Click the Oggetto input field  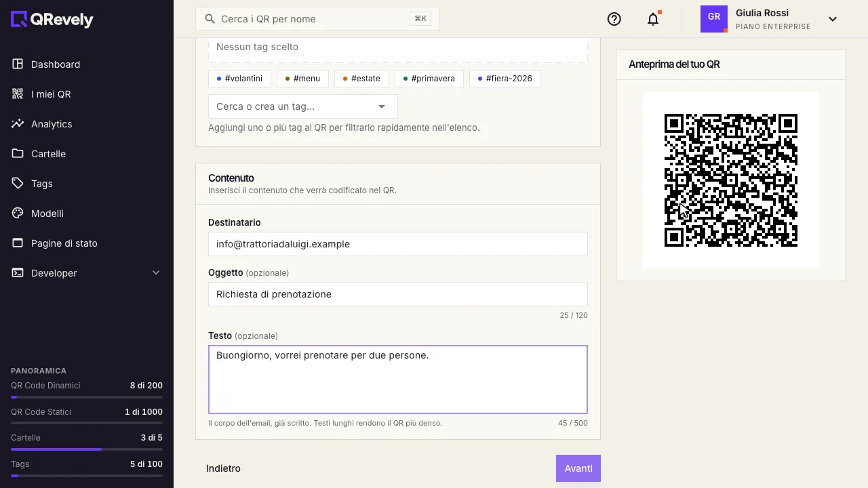[x=398, y=294]
